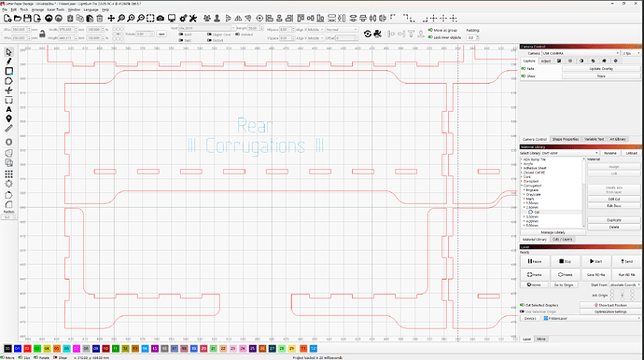Image resolution: width=644 pixels, height=360 pixels.
Task: Open the Grid Array tool
Action: (x=8, y=174)
